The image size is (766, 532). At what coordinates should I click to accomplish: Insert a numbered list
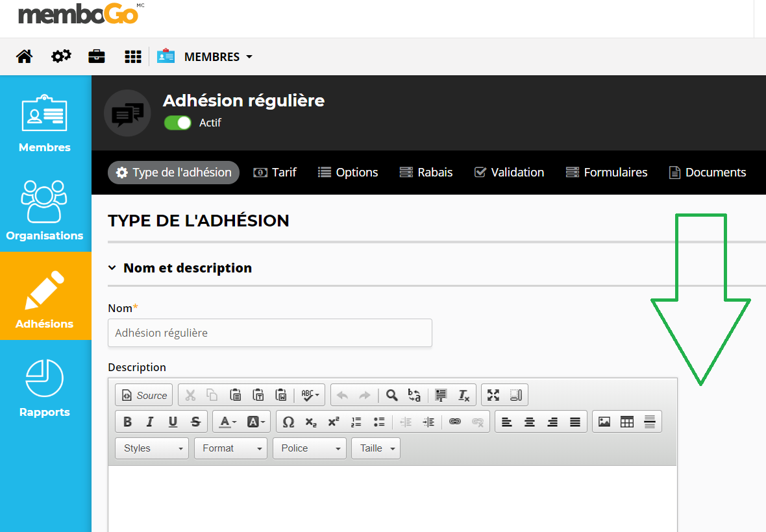tap(356, 422)
